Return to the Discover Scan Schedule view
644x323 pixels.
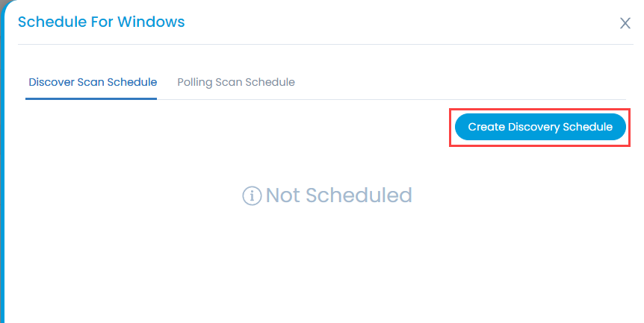click(93, 82)
